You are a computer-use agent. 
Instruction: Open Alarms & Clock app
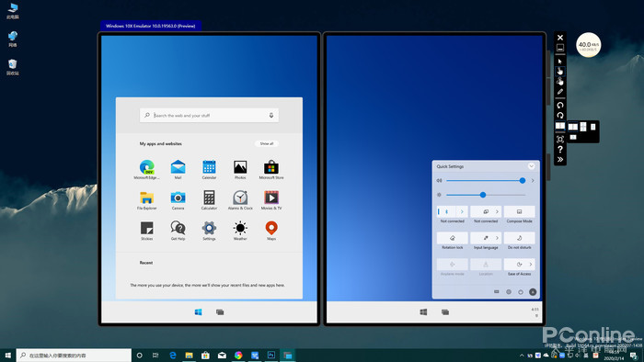pyautogui.click(x=240, y=200)
